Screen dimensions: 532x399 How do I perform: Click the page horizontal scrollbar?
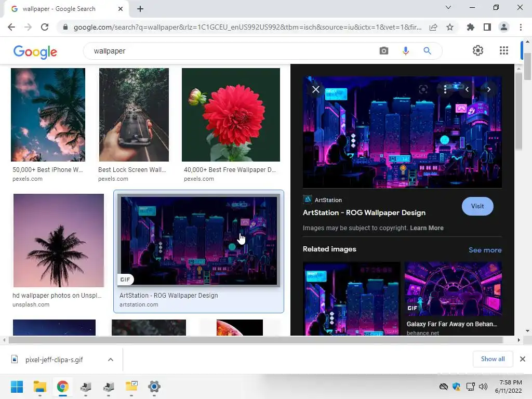(x=255, y=340)
